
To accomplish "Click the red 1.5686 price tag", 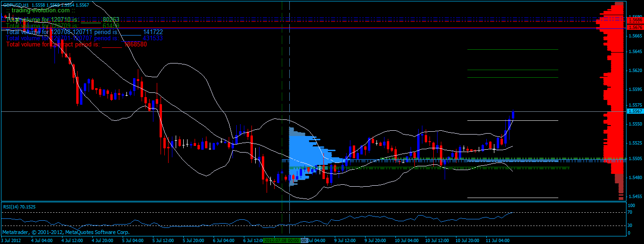I will point(635,20).
